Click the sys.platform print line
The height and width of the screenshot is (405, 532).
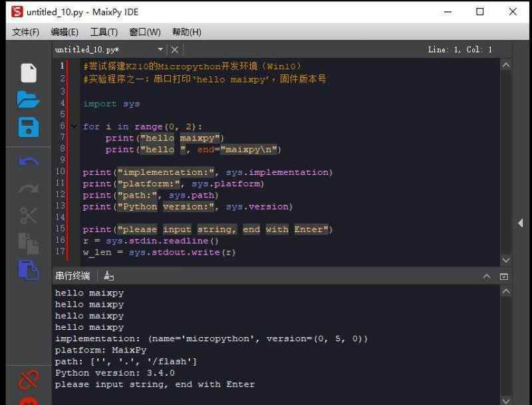(x=174, y=184)
